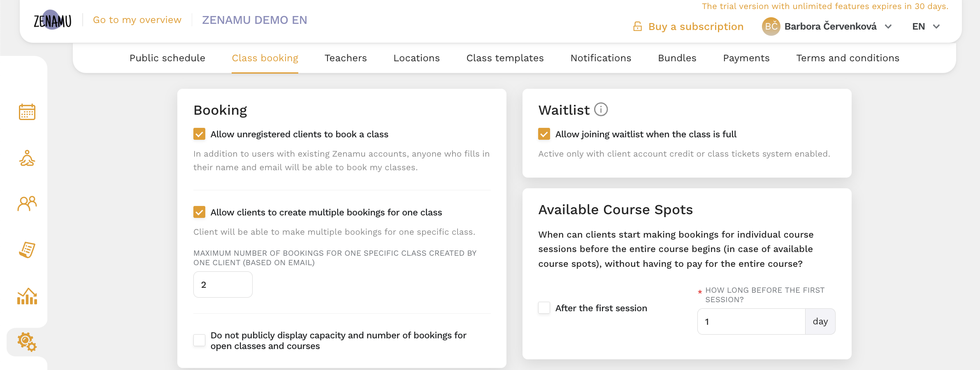Click the Booking section heading
Screen dimensions: 980x370
[x=220, y=110]
